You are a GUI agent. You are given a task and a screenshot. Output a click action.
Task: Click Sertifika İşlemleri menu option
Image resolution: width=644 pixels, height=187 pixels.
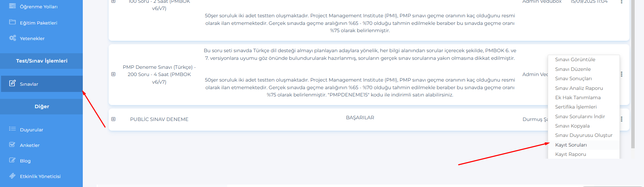tap(576, 107)
